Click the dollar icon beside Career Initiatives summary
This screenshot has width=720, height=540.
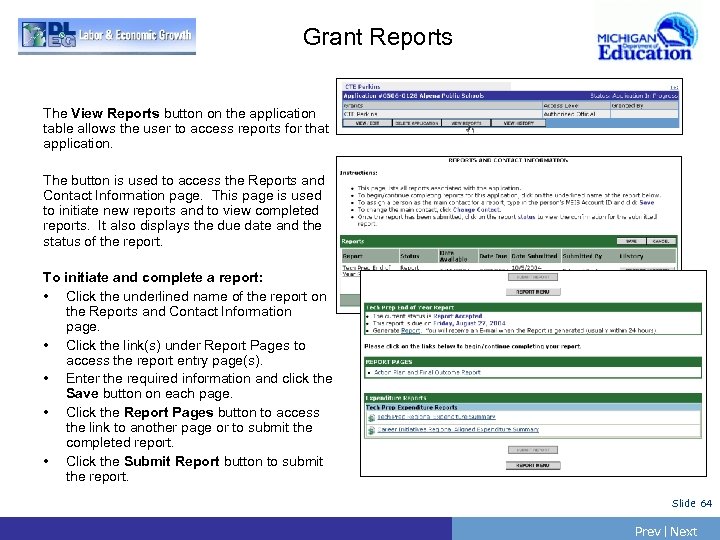click(x=371, y=430)
